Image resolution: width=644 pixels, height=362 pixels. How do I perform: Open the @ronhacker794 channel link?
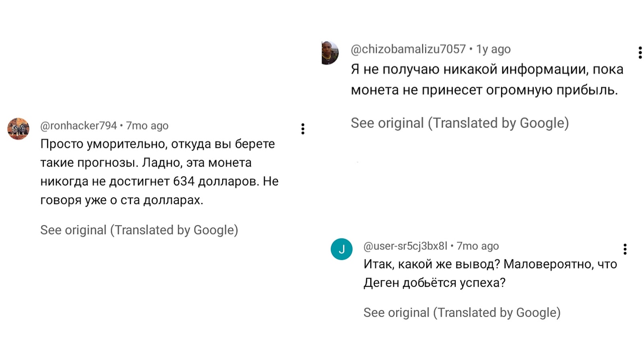pos(78,125)
